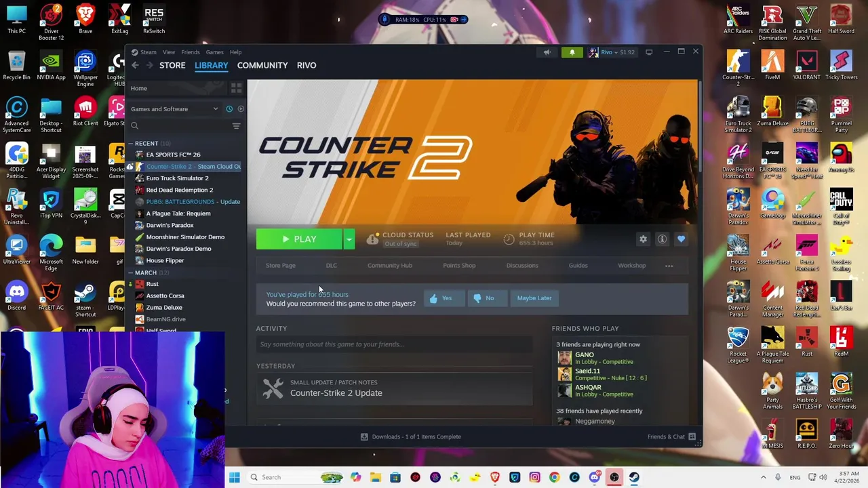Open collections grid view next to Home
The width and height of the screenshot is (868, 488).
coord(236,88)
